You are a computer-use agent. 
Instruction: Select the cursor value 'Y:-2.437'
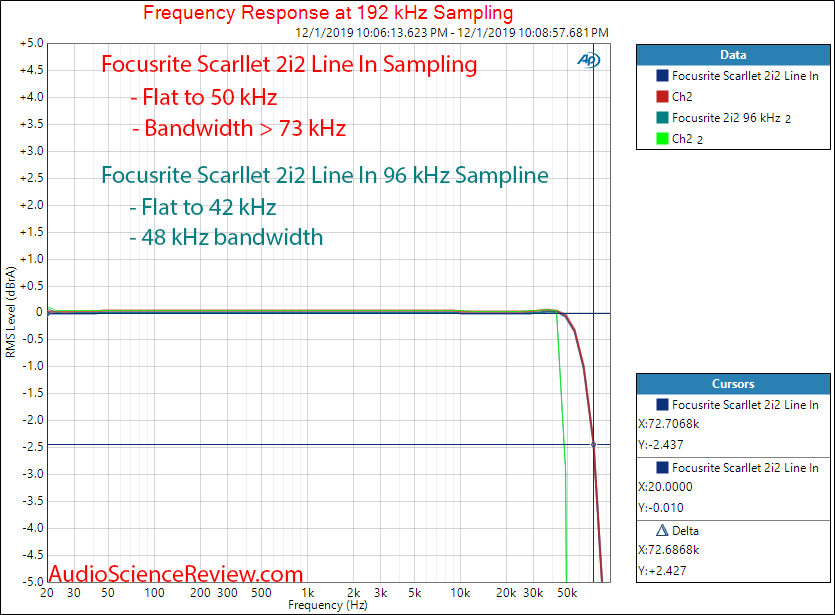[x=660, y=445]
